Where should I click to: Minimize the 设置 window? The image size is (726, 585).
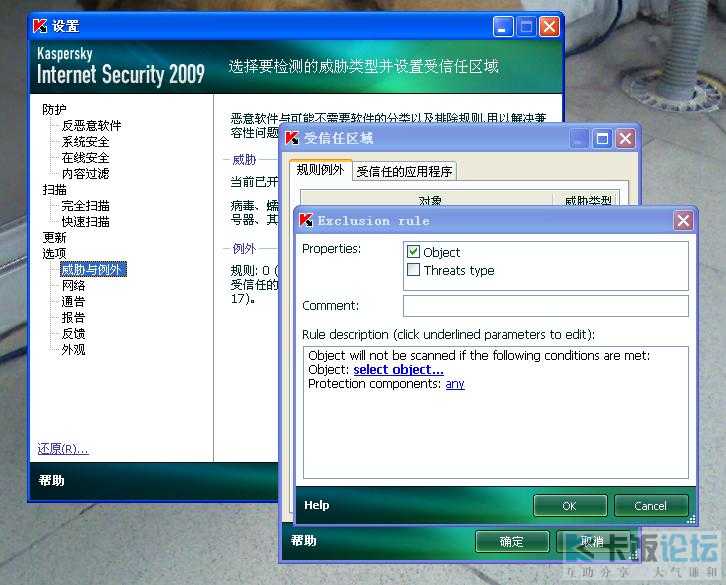(x=503, y=26)
